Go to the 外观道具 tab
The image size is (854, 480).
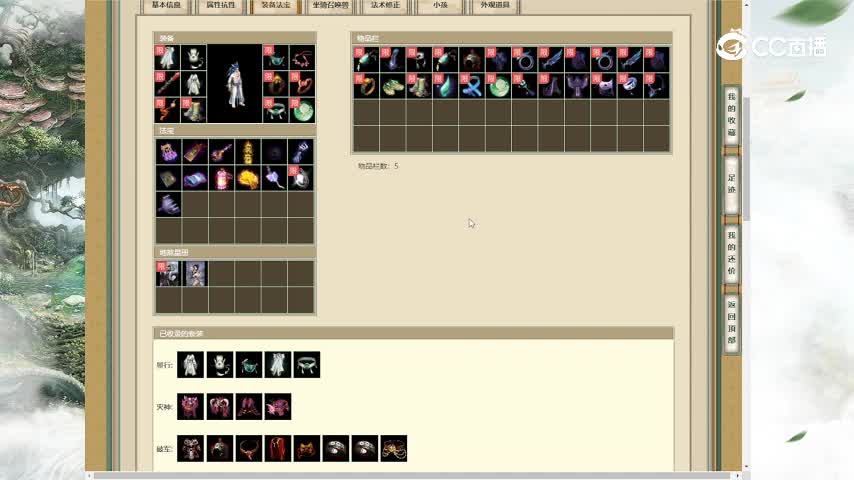[495, 5]
